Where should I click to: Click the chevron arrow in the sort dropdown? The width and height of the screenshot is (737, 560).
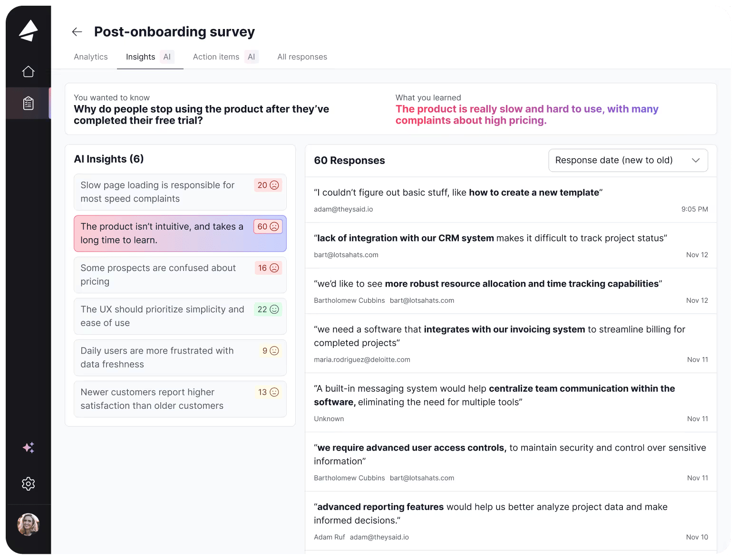coord(696,160)
